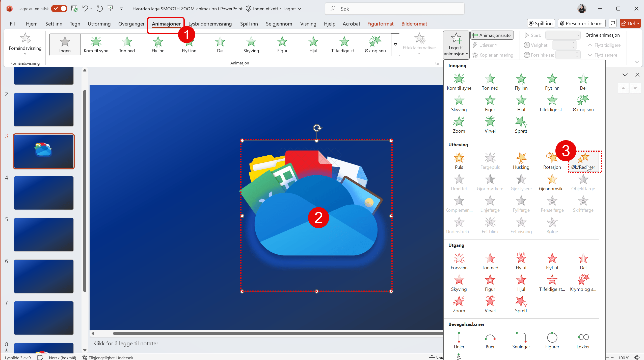The width and height of the screenshot is (644, 360).
Task: Click the animation pane move up arrow
Action: pos(623,88)
